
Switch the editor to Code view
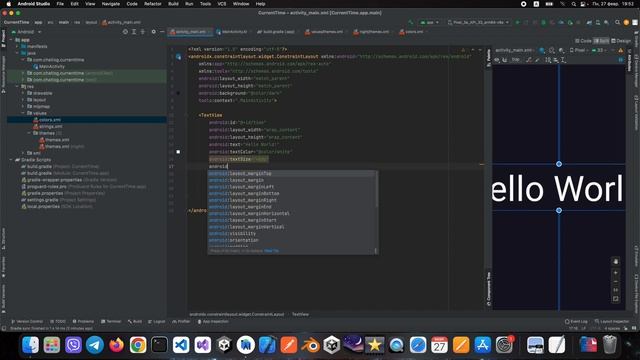tap(583, 41)
